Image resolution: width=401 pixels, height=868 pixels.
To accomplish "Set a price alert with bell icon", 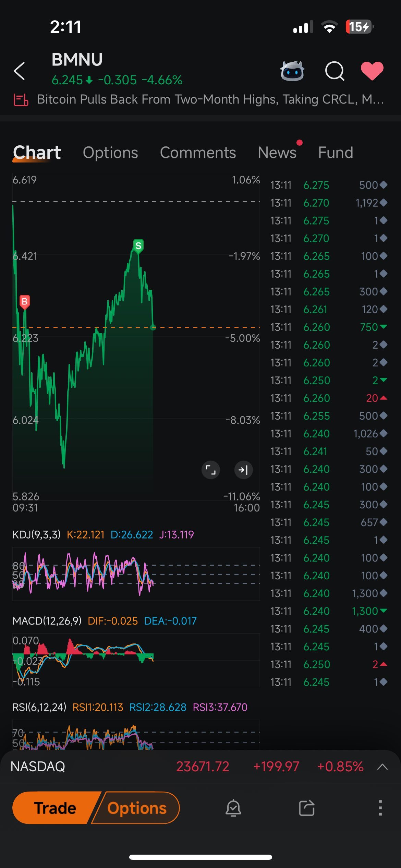I will click(233, 808).
